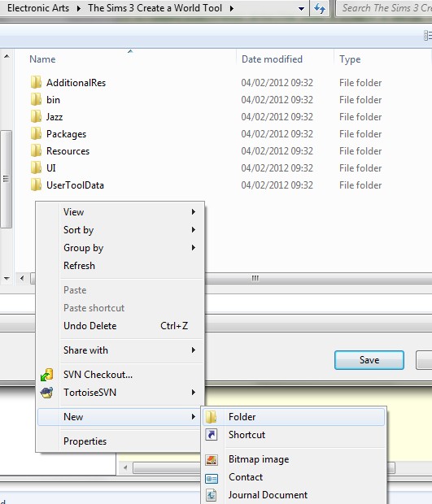
Task: Sort by Date modified column header
Action: 272,59
